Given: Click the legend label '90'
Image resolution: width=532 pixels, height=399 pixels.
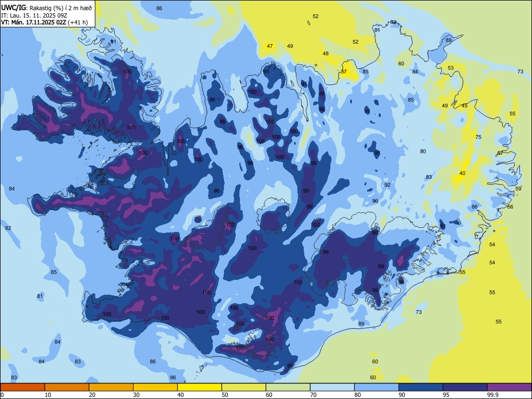Looking at the screenshot, I should point(402,395).
